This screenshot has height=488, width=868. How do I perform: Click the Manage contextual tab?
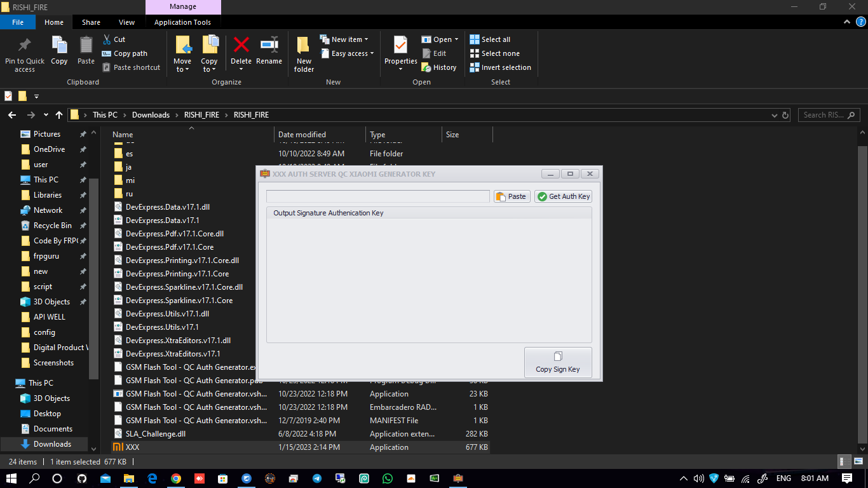183,7
